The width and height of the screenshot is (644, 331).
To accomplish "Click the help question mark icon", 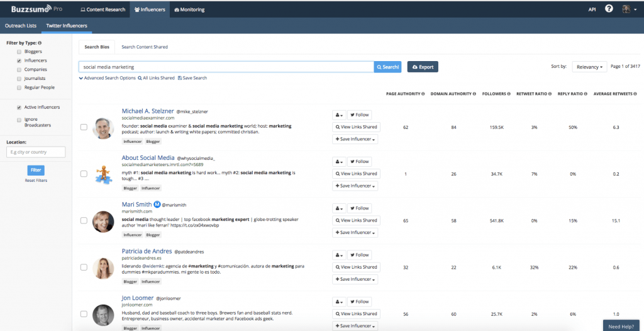I will [x=609, y=9].
